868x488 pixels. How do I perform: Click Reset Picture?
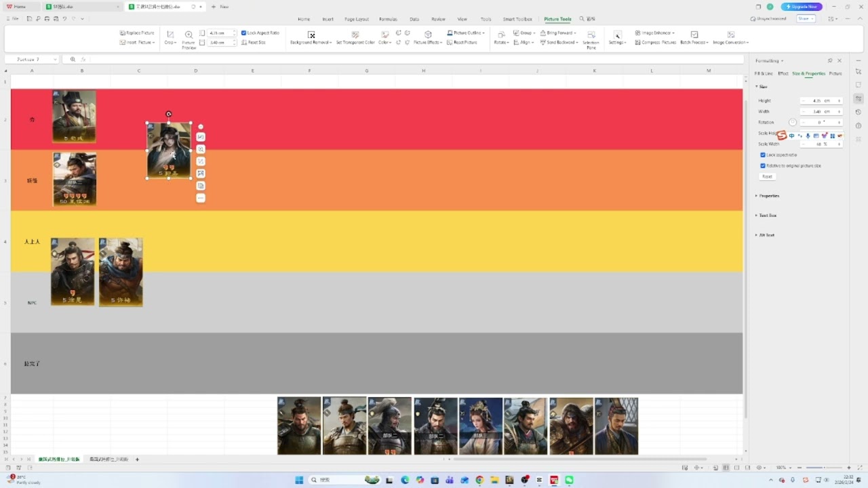pos(462,42)
